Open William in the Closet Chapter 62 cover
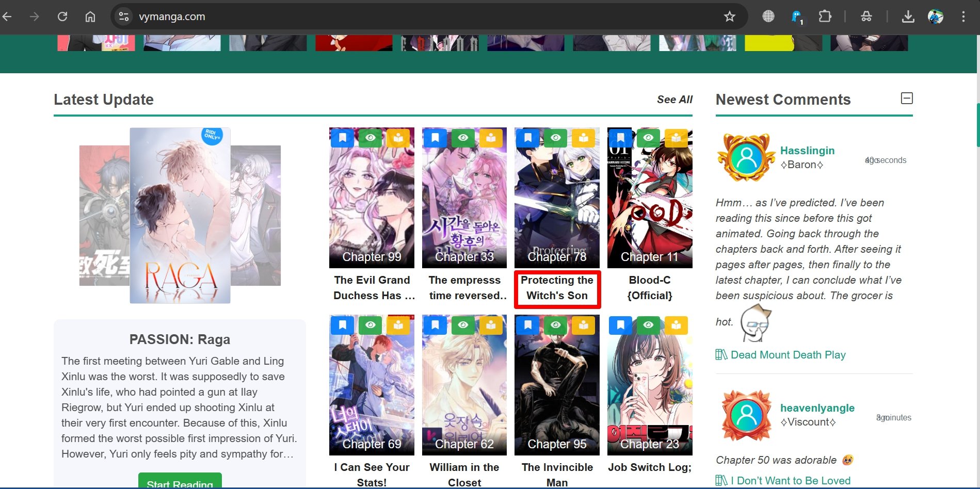 point(464,385)
